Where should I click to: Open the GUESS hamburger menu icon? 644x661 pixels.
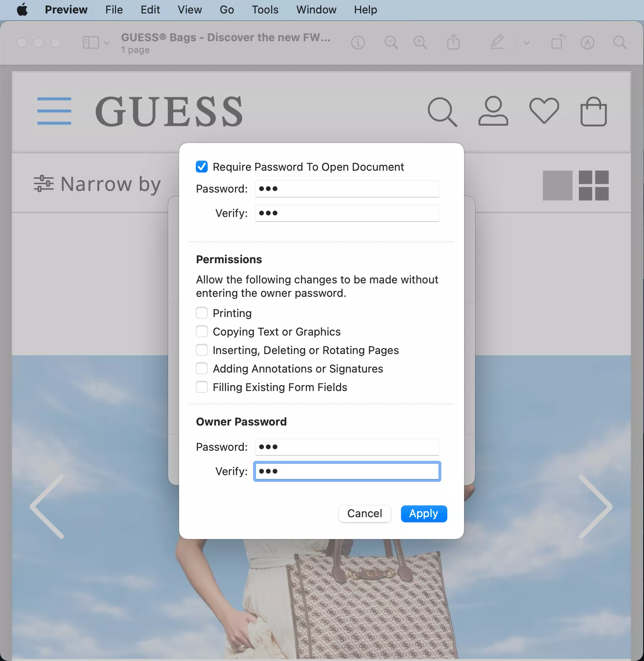(x=54, y=111)
